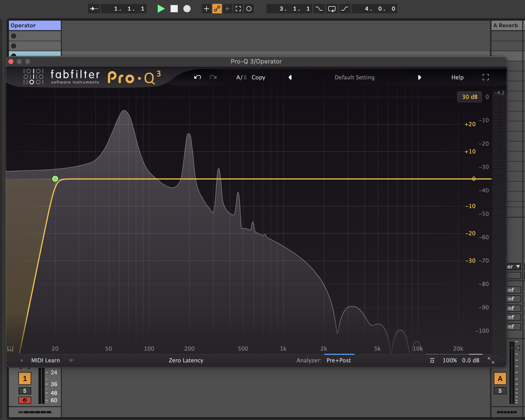The image size is (525, 420).
Task: Launch the second clip slot in Operator track
Action: click(14, 46)
